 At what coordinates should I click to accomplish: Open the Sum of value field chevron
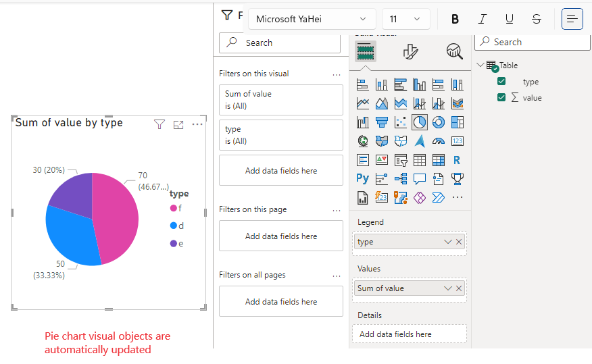point(448,288)
